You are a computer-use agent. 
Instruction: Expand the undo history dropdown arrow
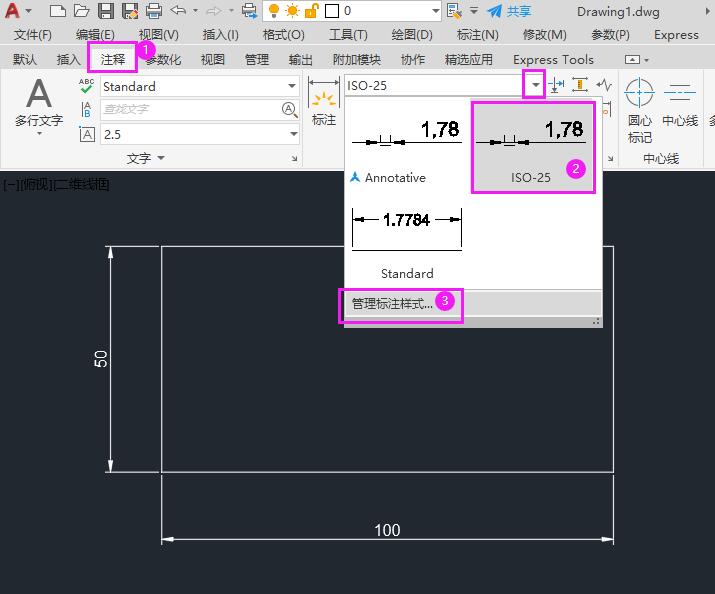pyautogui.click(x=195, y=10)
